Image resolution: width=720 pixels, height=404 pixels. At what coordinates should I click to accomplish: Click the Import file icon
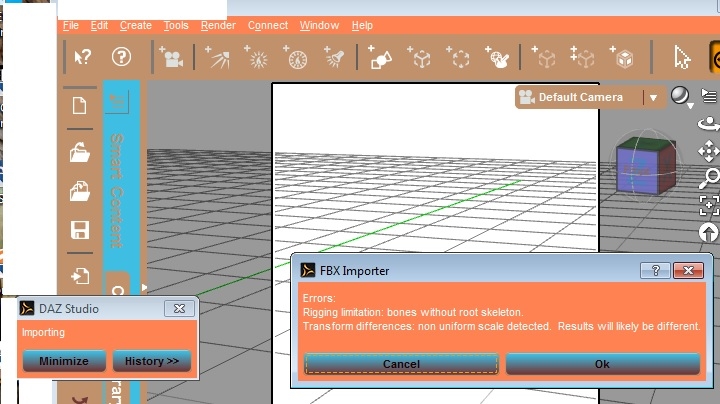coord(80,276)
